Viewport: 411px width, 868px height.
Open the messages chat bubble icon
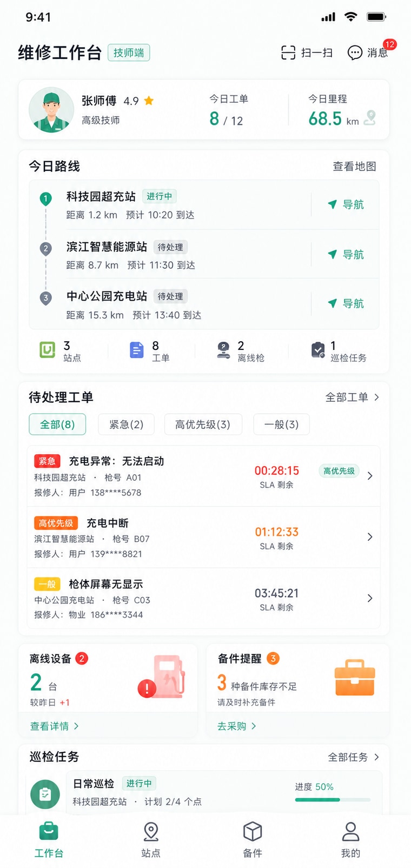[355, 52]
